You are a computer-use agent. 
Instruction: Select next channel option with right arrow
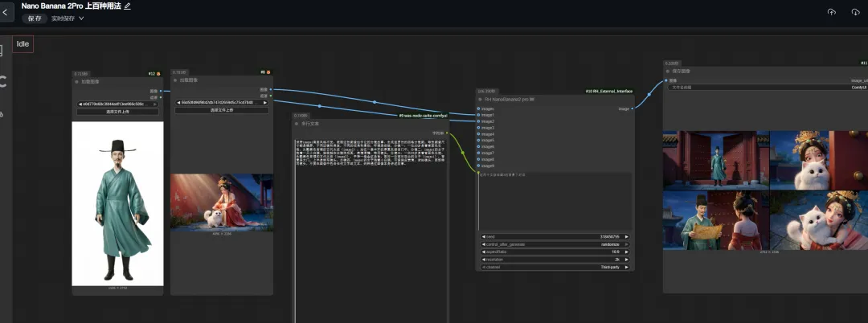pyautogui.click(x=627, y=267)
